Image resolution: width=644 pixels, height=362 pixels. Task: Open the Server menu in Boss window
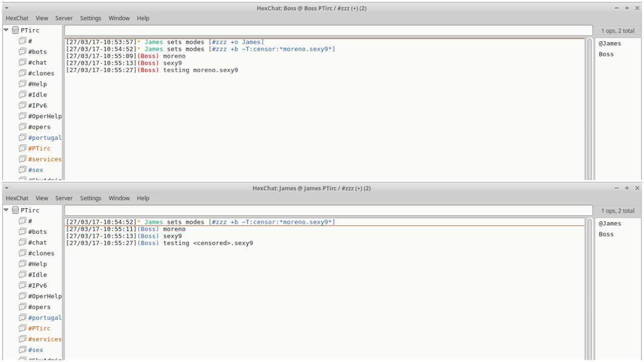coord(64,18)
